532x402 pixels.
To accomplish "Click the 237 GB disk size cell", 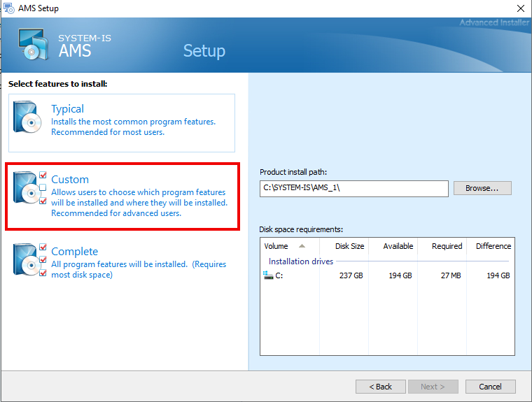I will click(351, 275).
